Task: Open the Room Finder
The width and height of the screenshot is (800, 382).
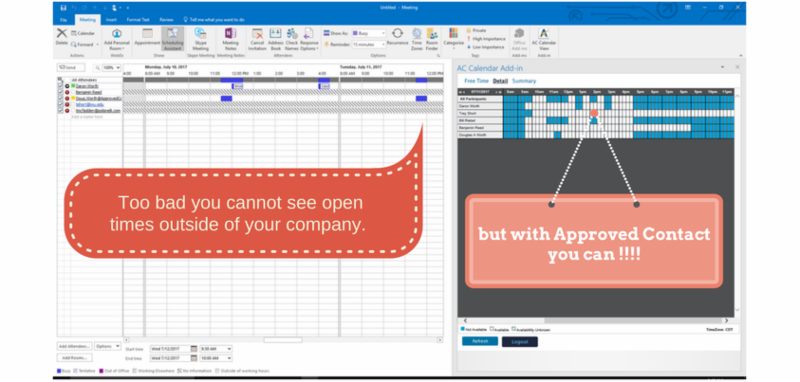Action: [432, 39]
